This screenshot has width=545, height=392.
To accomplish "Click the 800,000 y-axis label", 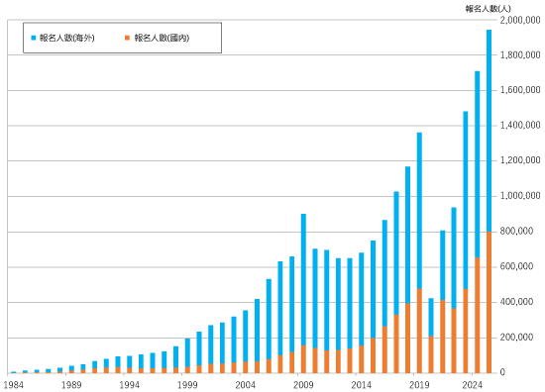I will [516, 232].
